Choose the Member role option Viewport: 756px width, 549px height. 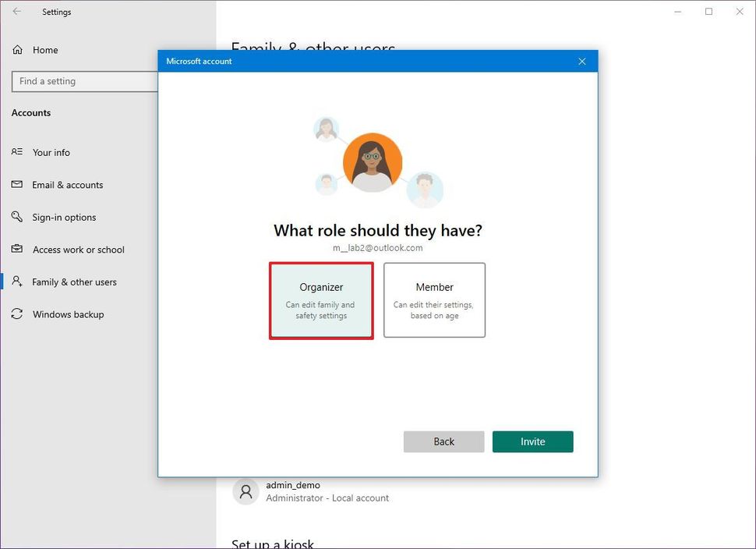pos(434,300)
